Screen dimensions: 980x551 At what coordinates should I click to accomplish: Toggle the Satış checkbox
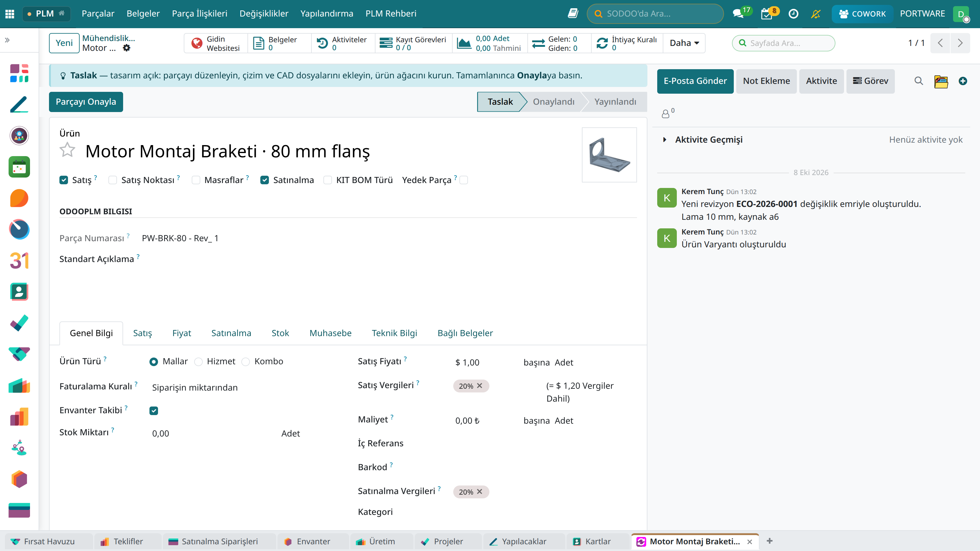point(63,180)
